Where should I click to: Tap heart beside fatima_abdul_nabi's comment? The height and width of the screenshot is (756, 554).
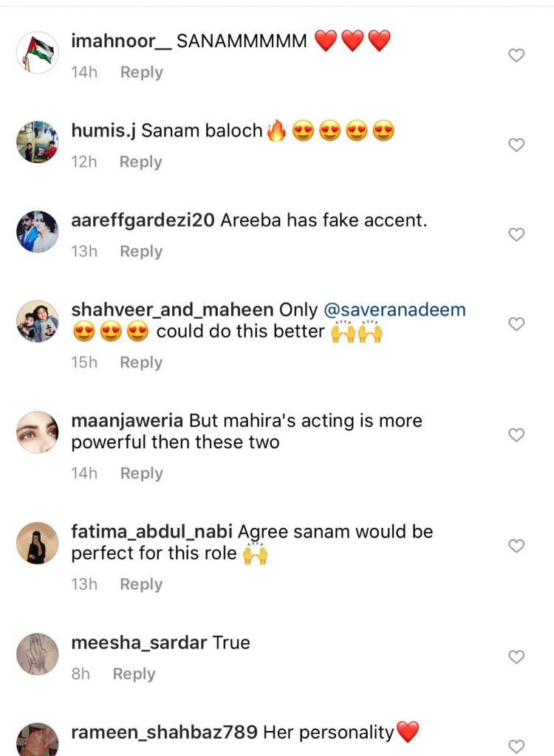(x=517, y=546)
